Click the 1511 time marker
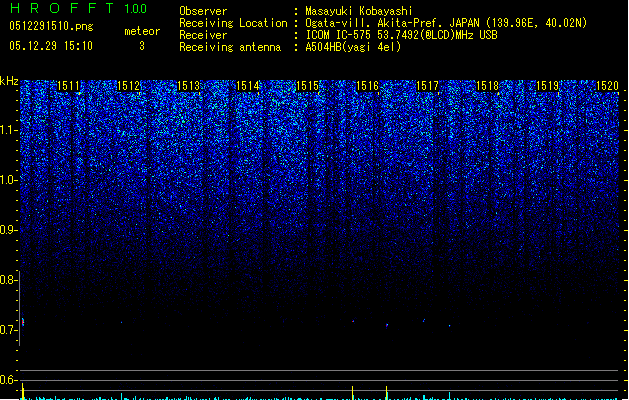The height and width of the screenshot is (400, 629). tap(69, 86)
